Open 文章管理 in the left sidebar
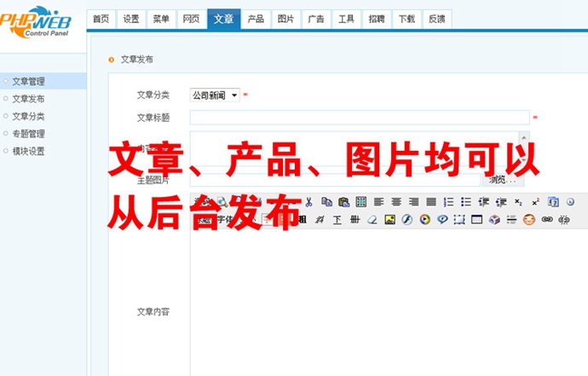The height and width of the screenshot is (376, 588). [x=28, y=82]
